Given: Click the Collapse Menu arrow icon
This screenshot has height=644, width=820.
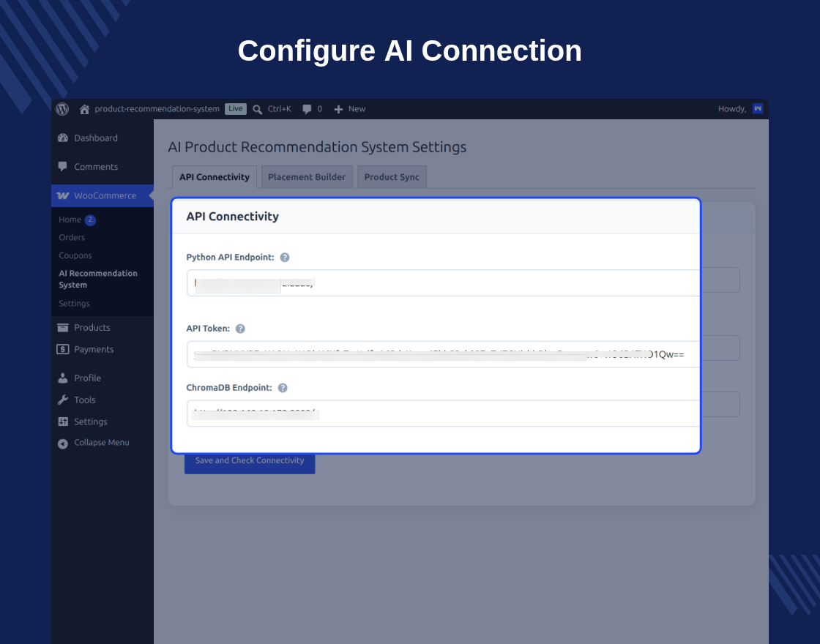Looking at the screenshot, I should pos(63,443).
